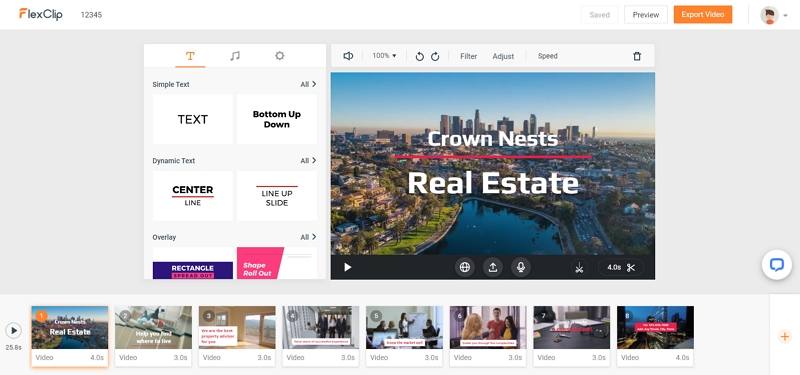Viewport: 800px width, 375px height.
Task: Expand All Dynamic Text styles
Action: tap(308, 161)
